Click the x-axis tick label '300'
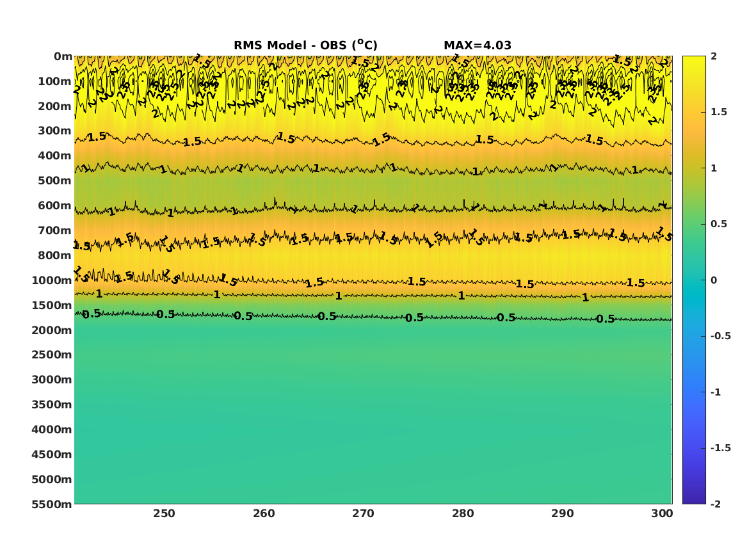The height and width of the screenshot is (560, 747). pos(663,513)
